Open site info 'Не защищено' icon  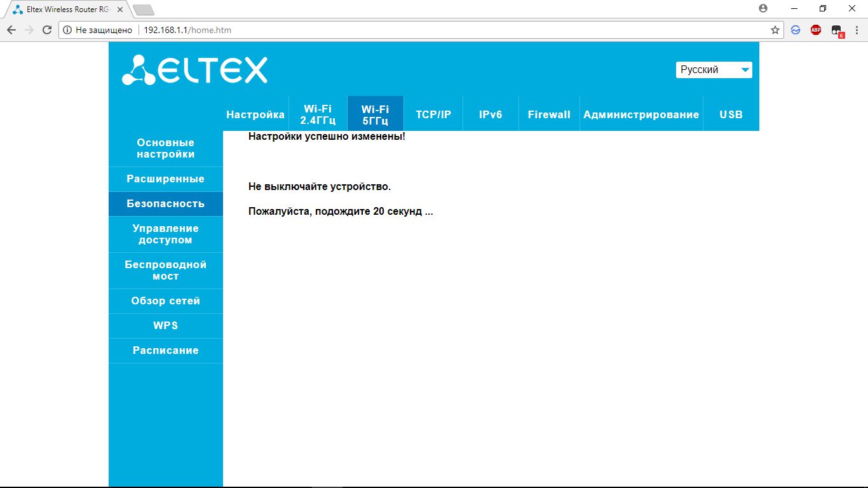(68, 30)
